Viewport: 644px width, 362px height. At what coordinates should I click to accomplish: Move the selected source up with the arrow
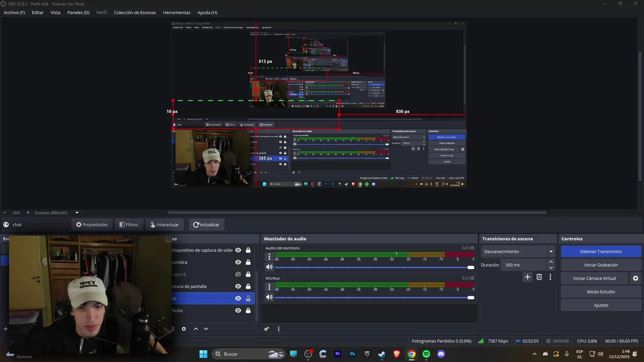tap(196, 329)
